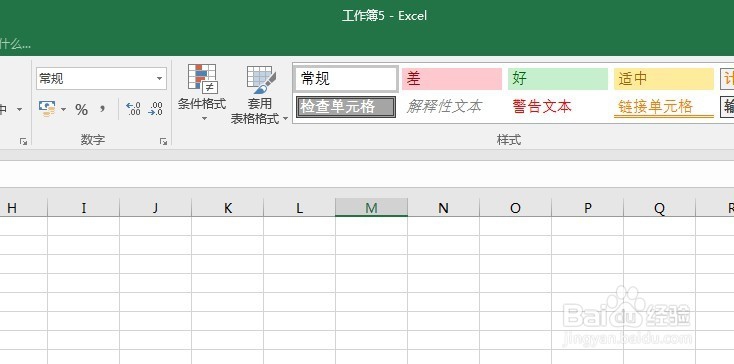The image size is (734, 364).
Task: Click the 样式 group label
Action: pos(509,140)
